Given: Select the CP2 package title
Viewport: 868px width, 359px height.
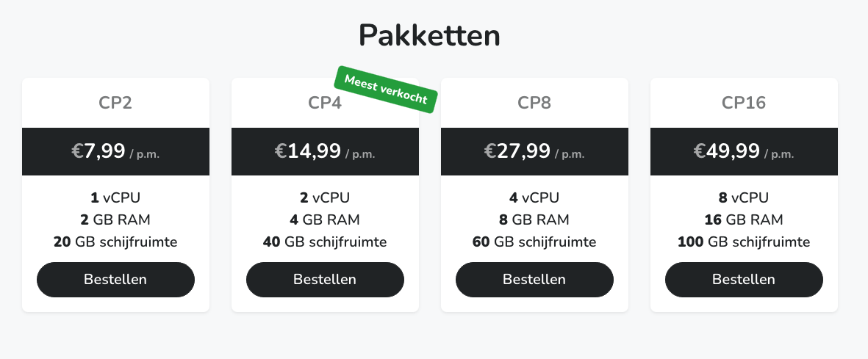Looking at the screenshot, I should click(x=115, y=103).
